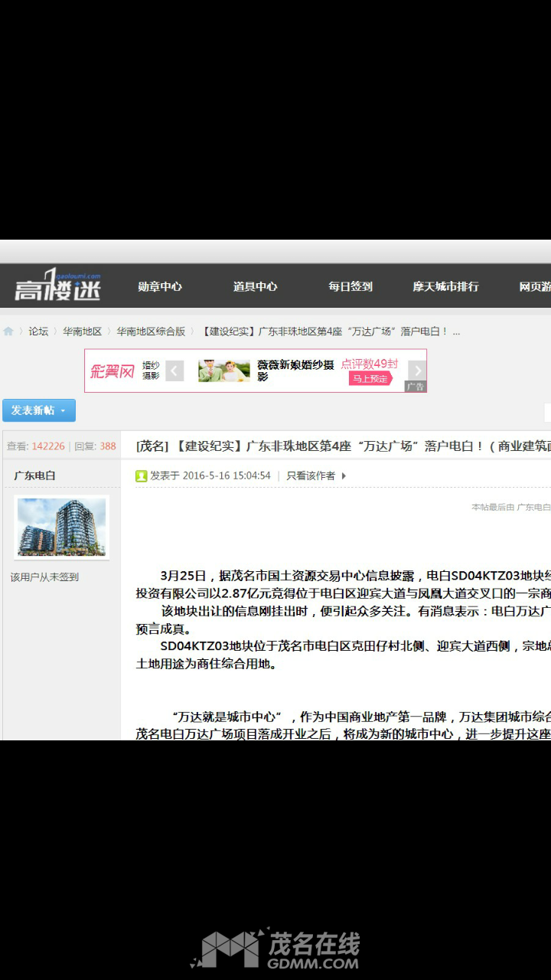This screenshot has height=980, width=551.
Task: Go to 华南地区 breadcrumb link
Action: click(x=82, y=332)
